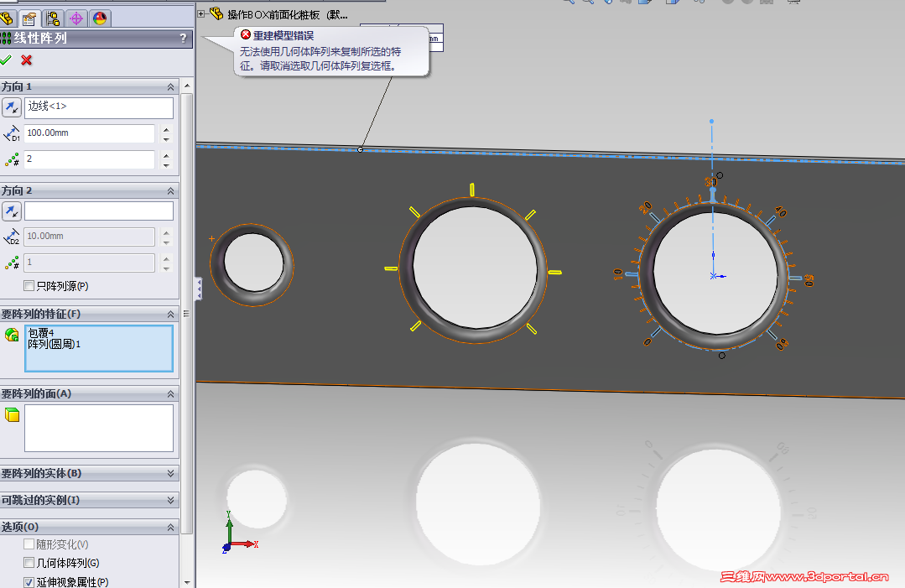This screenshot has width=905, height=588.
Task: Open the DisplayManager appearance tab
Action: pos(100,18)
